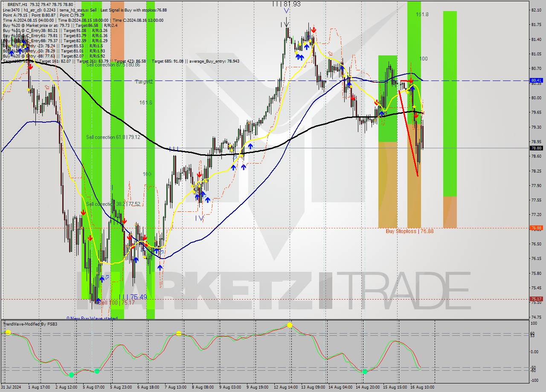
Task: Click the 'Buy Stoploss | 76.88' label
Action: tap(409, 231)
